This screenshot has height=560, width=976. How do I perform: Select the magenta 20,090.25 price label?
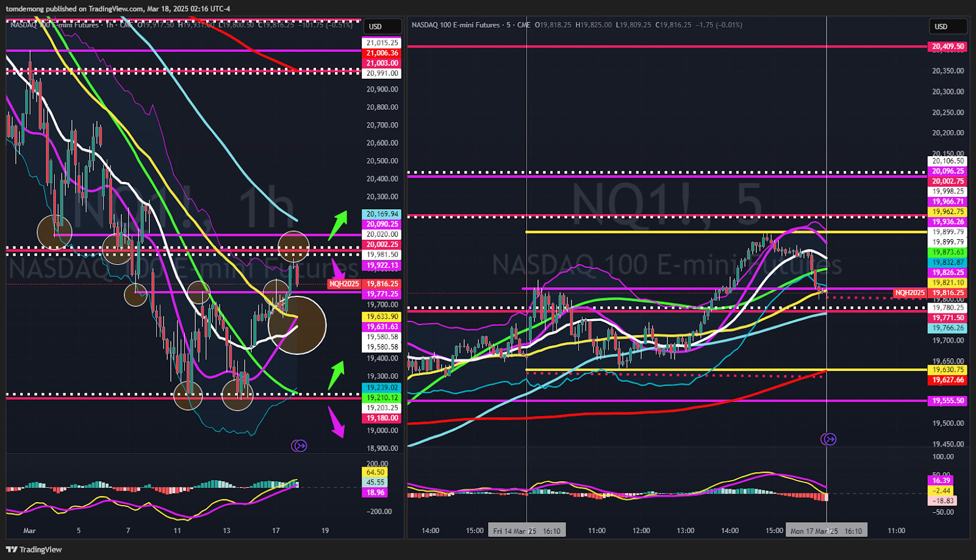[382, 224]
